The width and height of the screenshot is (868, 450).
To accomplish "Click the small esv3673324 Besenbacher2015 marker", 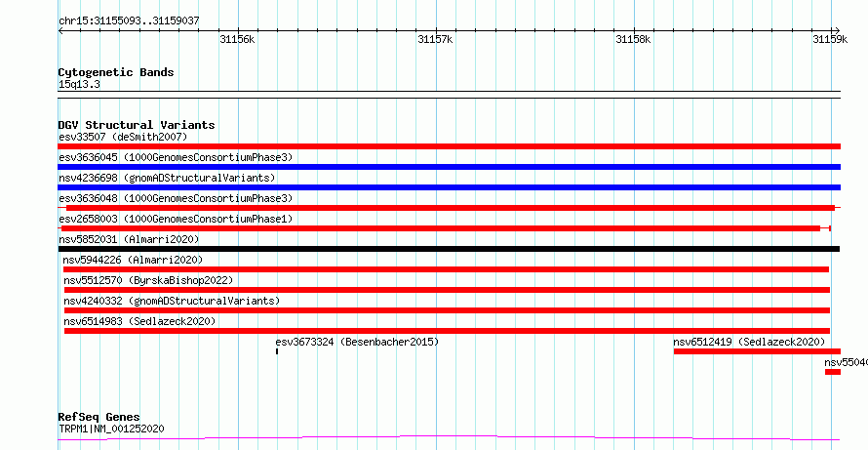I will click(x=277, y=351).
